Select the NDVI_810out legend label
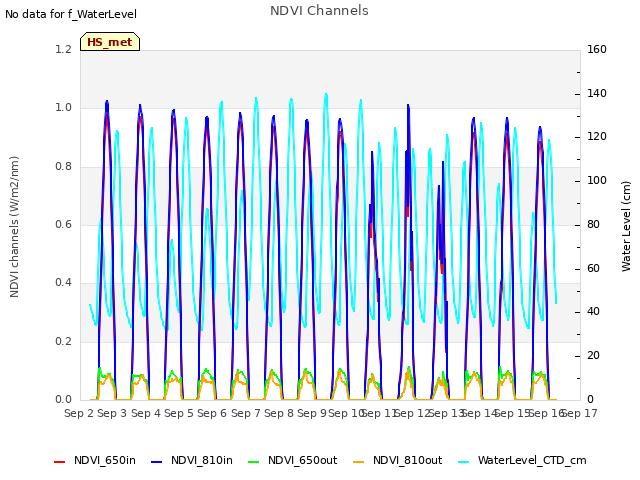 (407, 460)
